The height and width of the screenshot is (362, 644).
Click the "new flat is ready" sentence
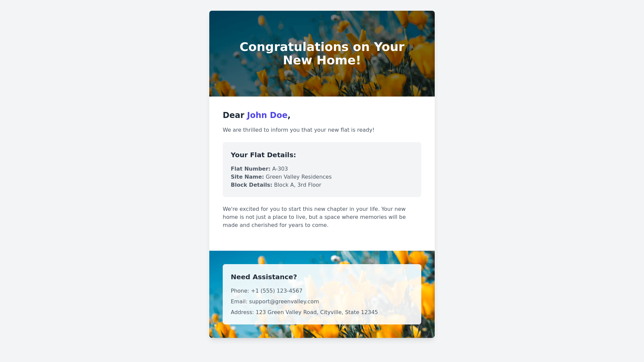298,130
